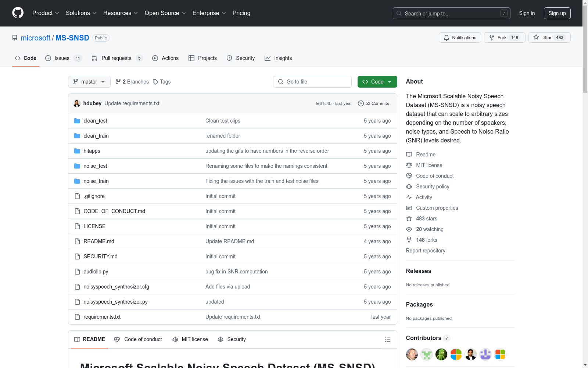Click the repository icon beside microsoft
This screenshot has height=368, width=588.
tap(15, 38)
